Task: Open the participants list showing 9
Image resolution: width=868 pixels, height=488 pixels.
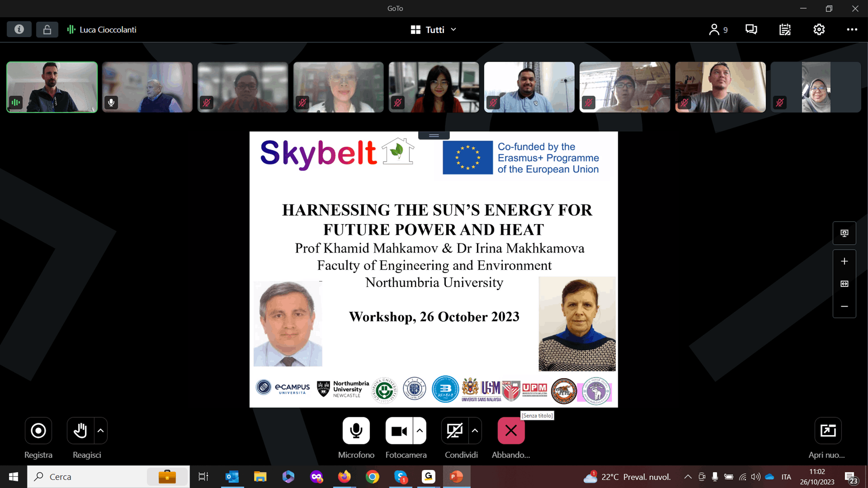Action: pyautogui.click(x=718, y=29)
